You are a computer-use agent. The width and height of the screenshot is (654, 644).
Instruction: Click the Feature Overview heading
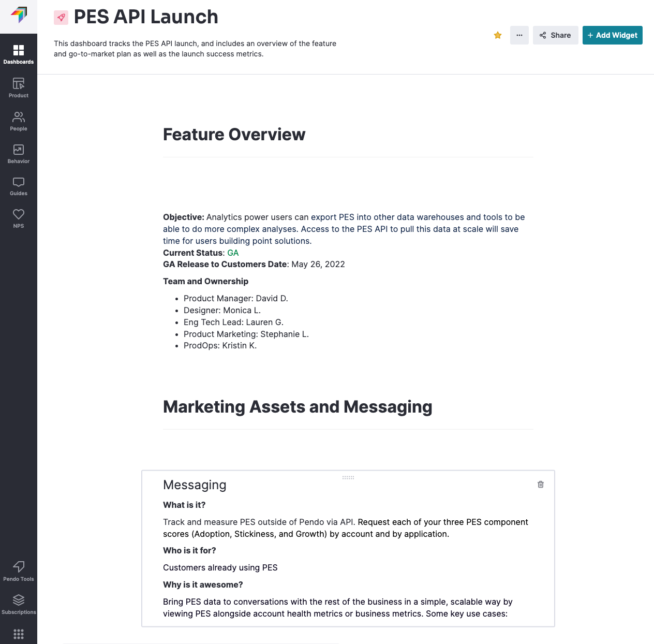[x=234, y=135]
